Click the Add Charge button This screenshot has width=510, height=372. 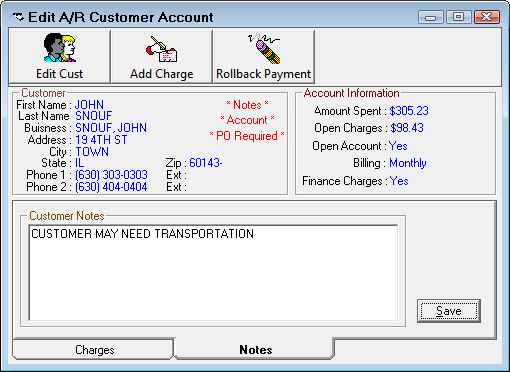162,56
